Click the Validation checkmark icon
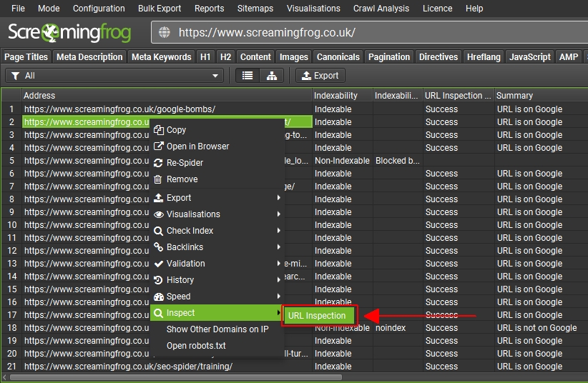Screen dimensions: 588x383 tap(159, 264)
